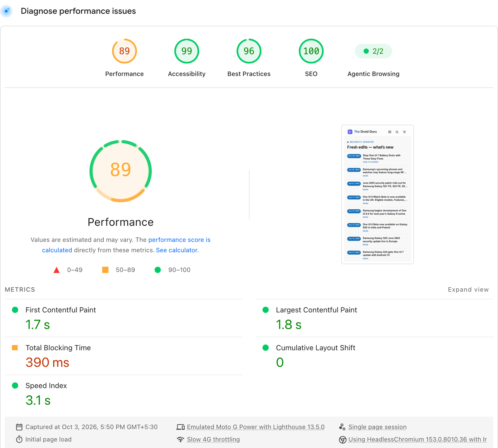
Task: Click the METRICS section heading
Action: (20, 290)
